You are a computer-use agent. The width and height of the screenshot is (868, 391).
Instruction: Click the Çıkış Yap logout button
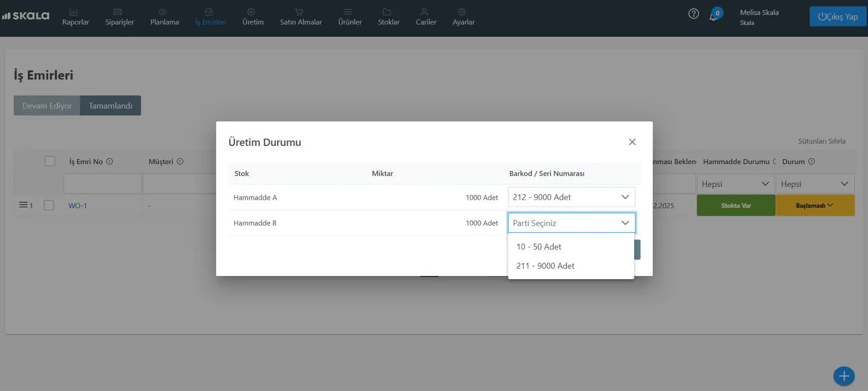coord(838,16)
